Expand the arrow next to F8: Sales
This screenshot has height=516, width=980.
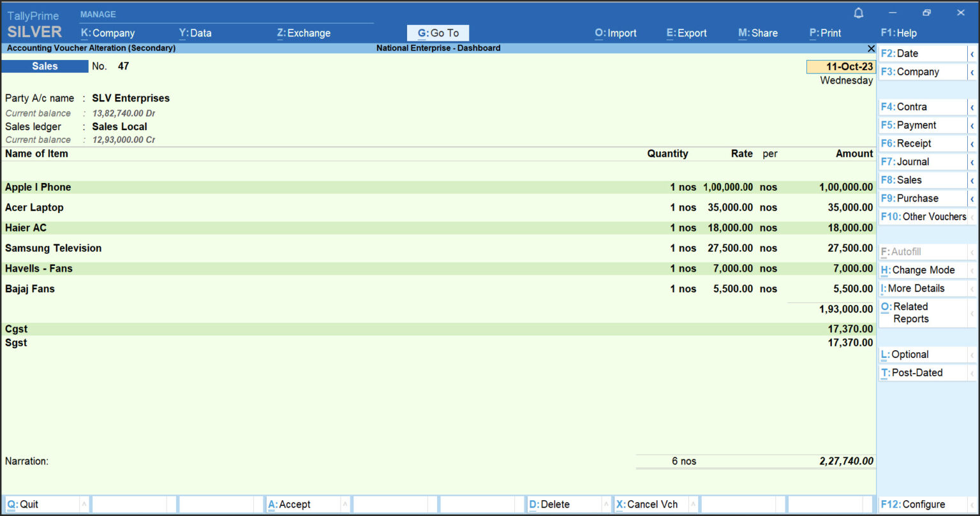pyautogui.click(x=972, y=181)
